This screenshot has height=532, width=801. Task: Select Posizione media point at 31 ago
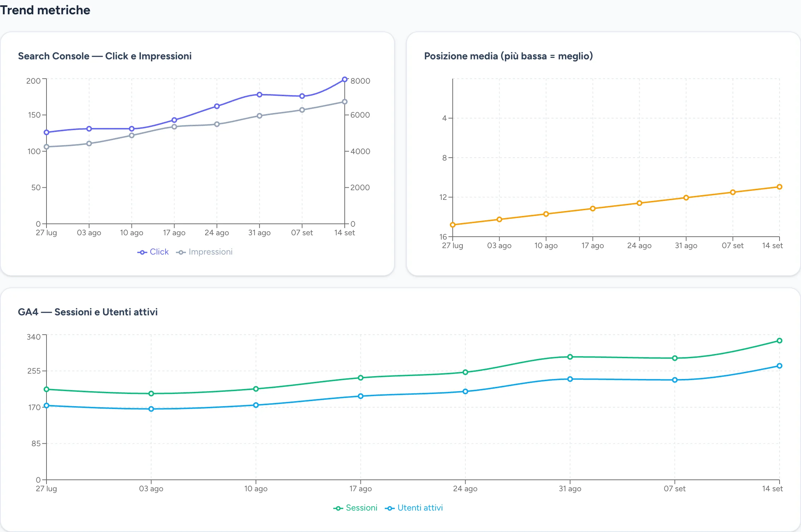pos(686,198)
